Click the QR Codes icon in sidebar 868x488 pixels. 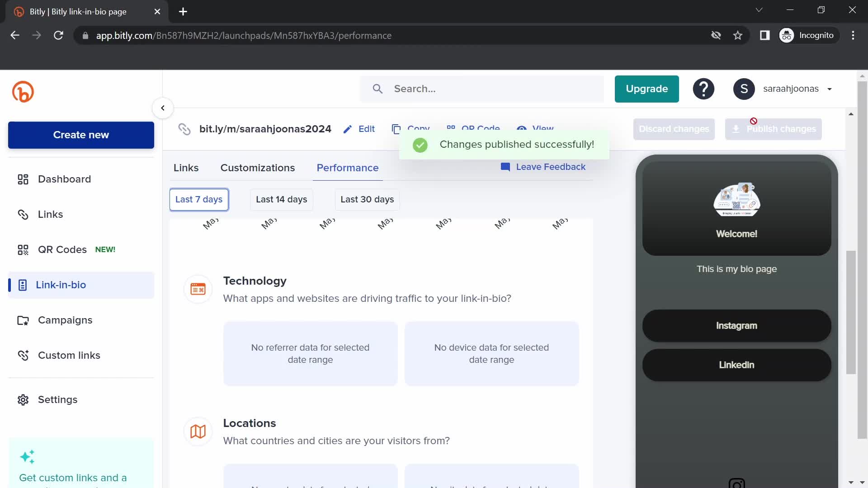pos(23,250)
